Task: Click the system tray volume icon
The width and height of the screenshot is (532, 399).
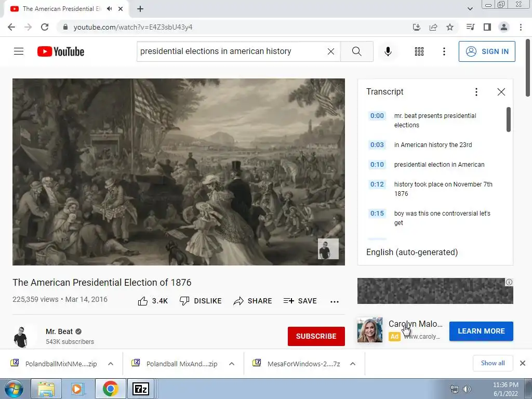Action: pyautogui.click(x=467, y=389)
